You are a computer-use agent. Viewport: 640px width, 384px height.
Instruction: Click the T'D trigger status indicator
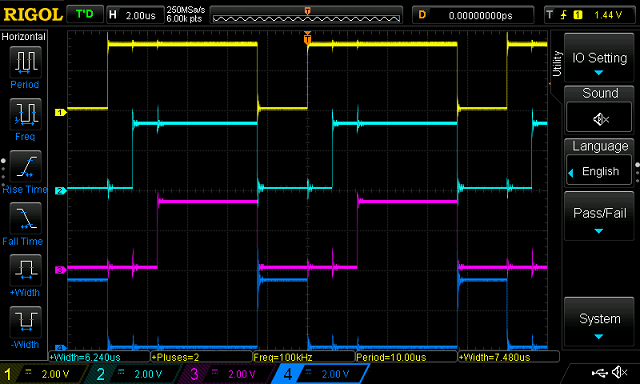point(84,15)
